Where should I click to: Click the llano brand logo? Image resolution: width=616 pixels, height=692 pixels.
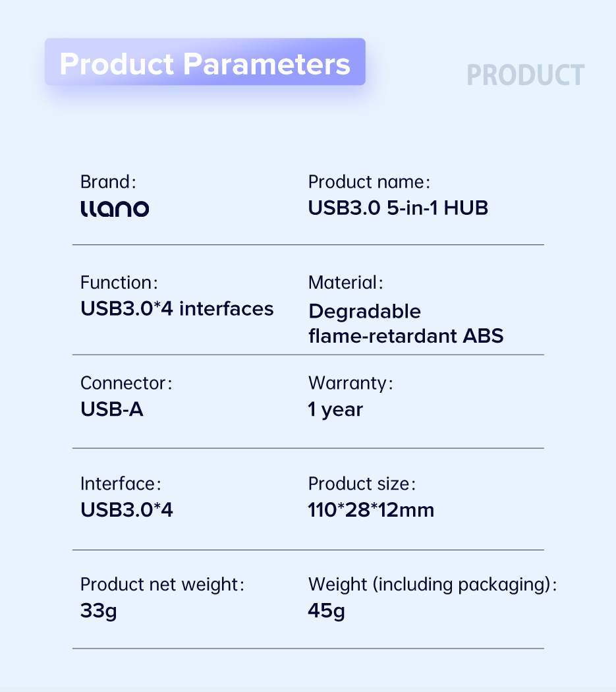[115, 208]
